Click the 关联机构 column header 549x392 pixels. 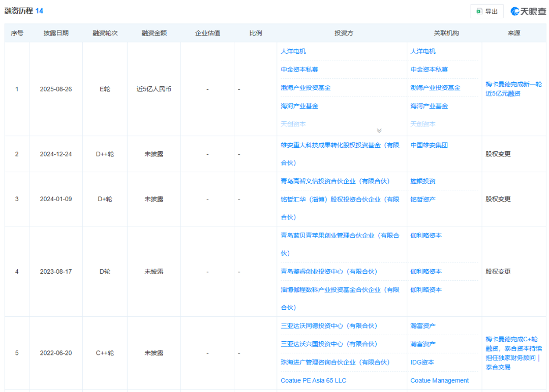446,33
